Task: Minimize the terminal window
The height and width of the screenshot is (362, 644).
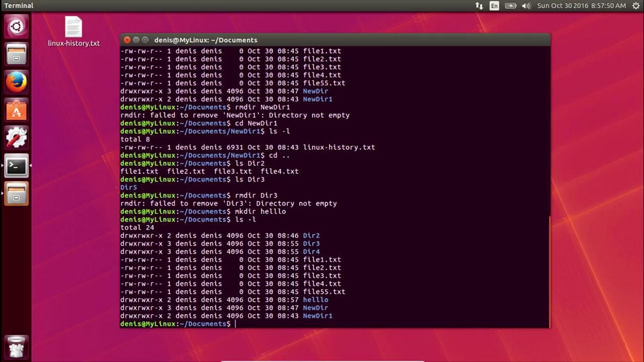Action: point(136,40)
